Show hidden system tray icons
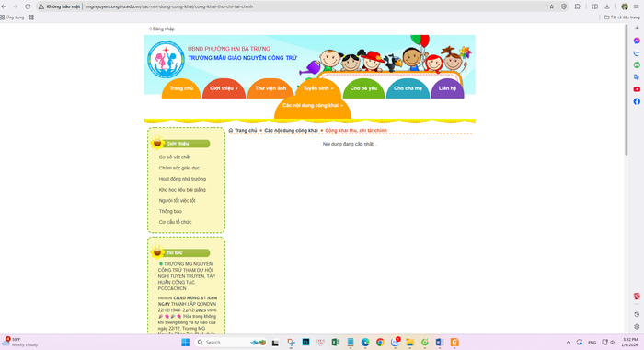Image resolution: width=644 pixels, height=350 pixels. click(x=569, y=343)
